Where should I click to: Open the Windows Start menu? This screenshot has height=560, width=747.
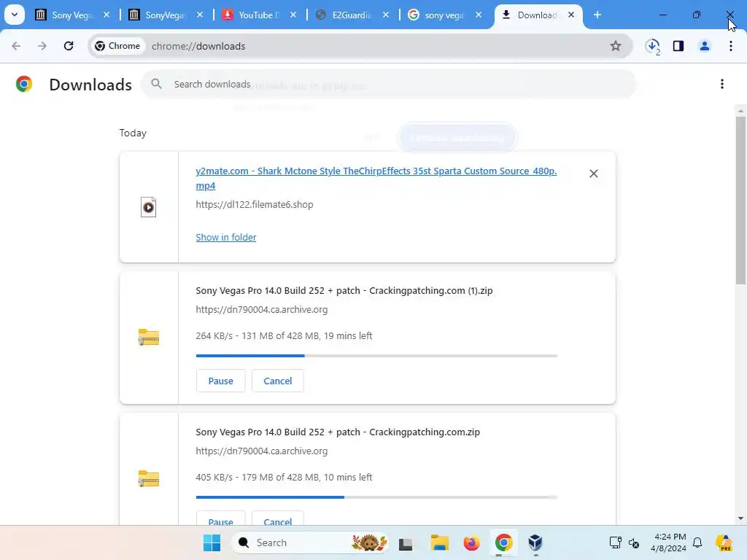coord(212,542)
